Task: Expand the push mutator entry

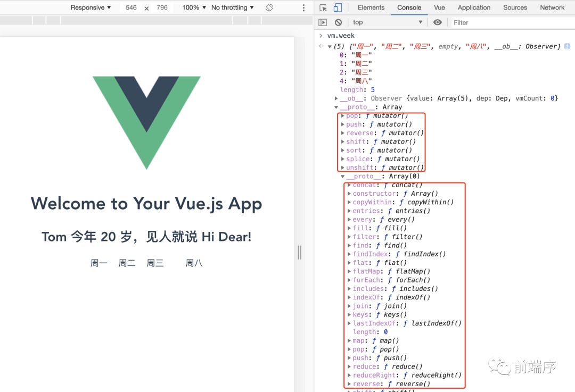Action: [343, 124]
